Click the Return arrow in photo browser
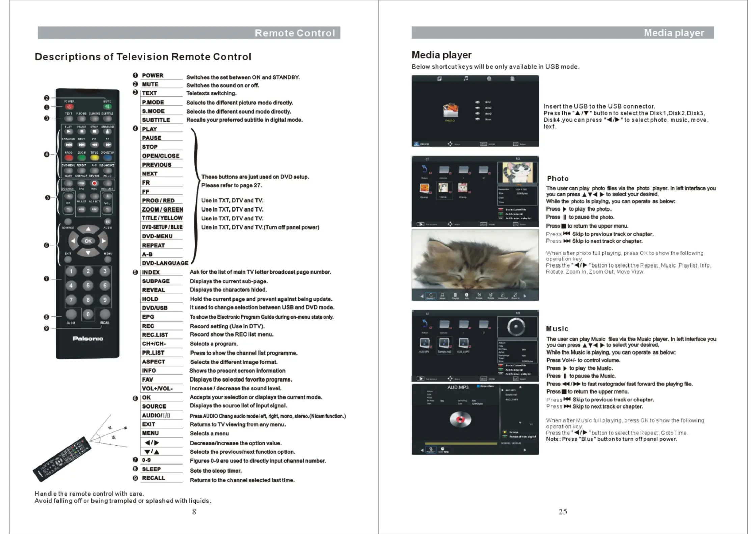This screenshot has width=756, height=534. [x=424, y=169]
